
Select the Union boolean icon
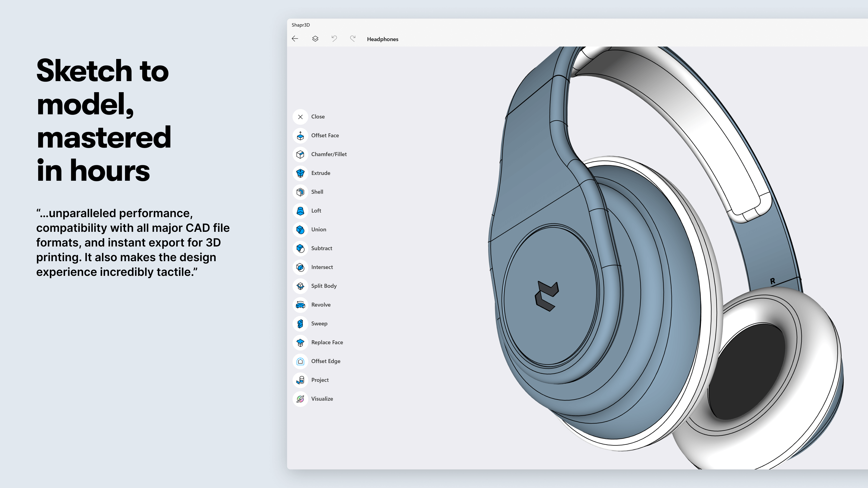(300, 230)
